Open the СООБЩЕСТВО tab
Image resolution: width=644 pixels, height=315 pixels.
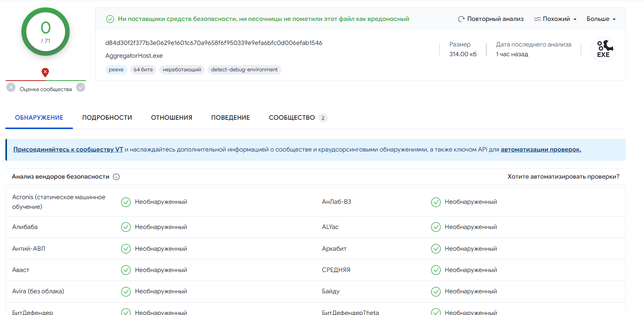[x=298, y=118]
